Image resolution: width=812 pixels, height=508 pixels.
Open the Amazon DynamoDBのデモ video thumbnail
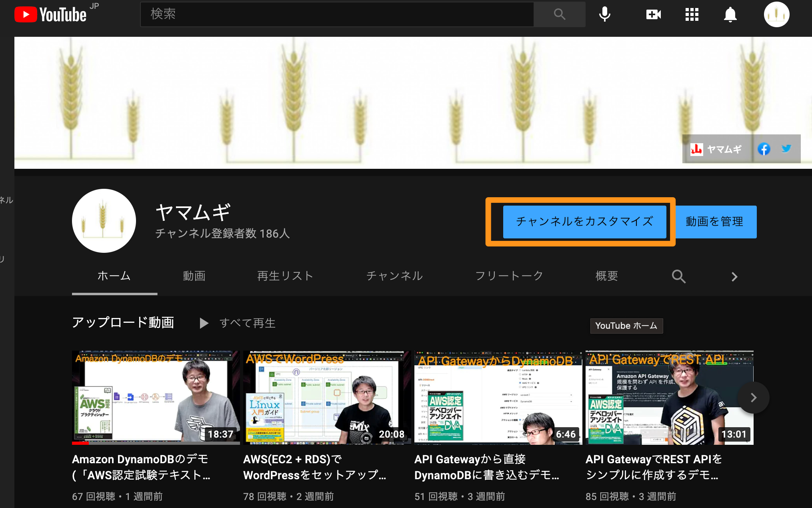tap(156, 398)
